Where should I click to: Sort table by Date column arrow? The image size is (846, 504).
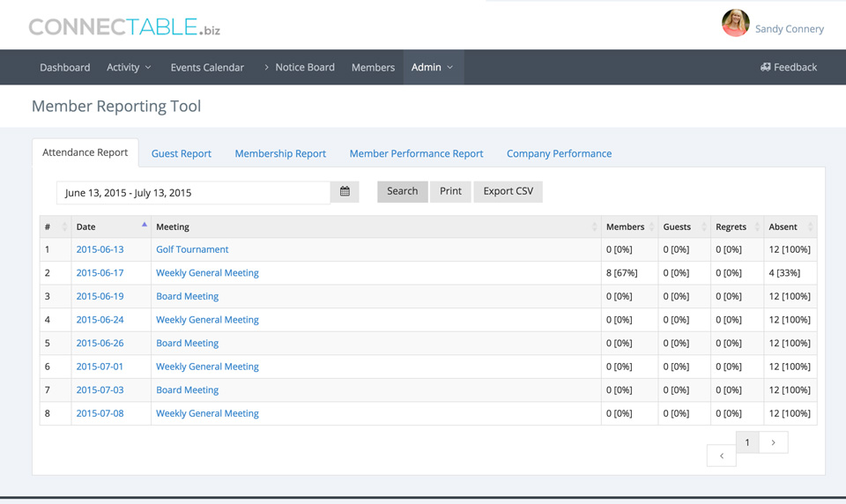[144, 226]
